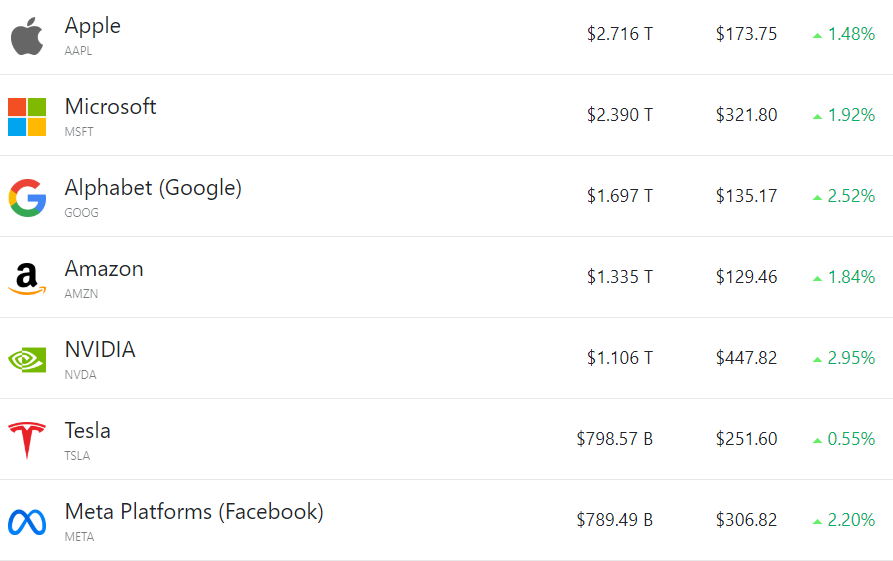Click Microsoft's $321.80 share price
The image size is (893, 561).
point(746,115)
